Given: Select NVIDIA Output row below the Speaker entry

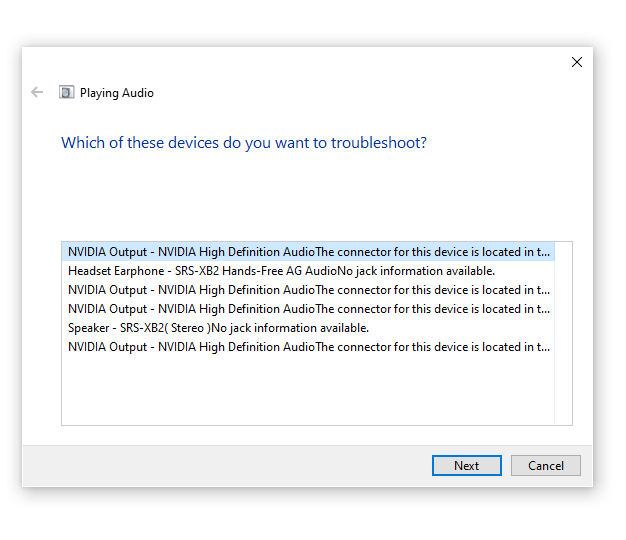Looking at the screenshot, I should (x=308, y=347).
